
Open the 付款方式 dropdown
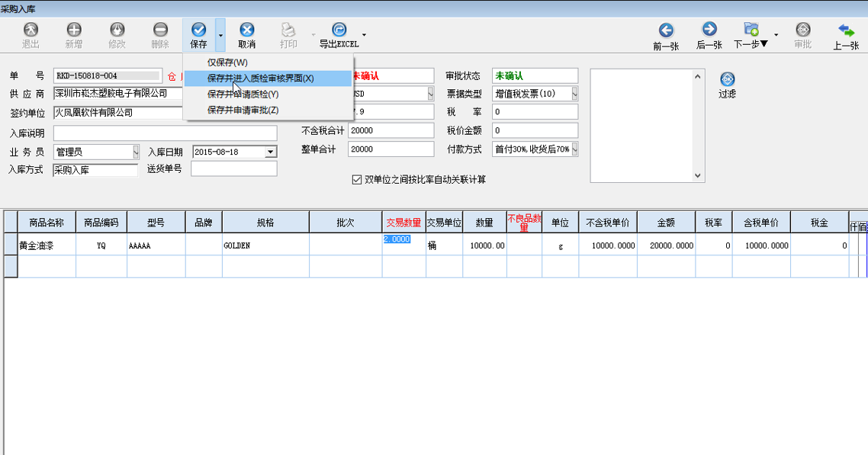click(574, 149)
